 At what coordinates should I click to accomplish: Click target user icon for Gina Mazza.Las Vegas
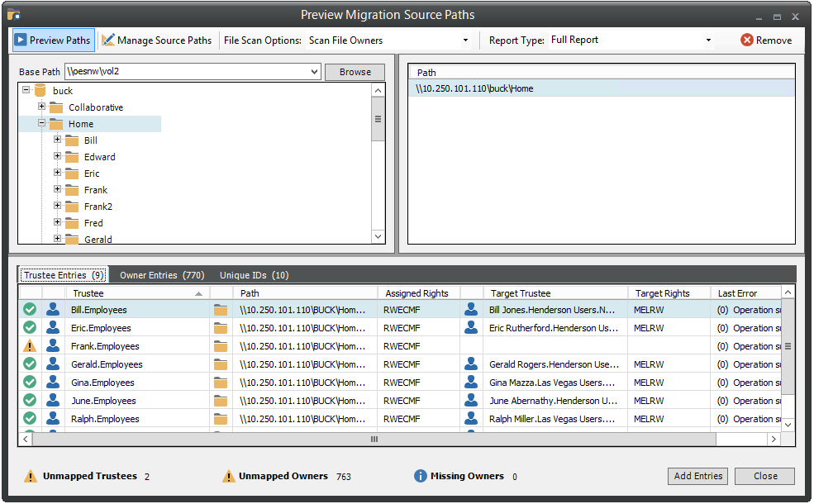click(x=471, y=382)
